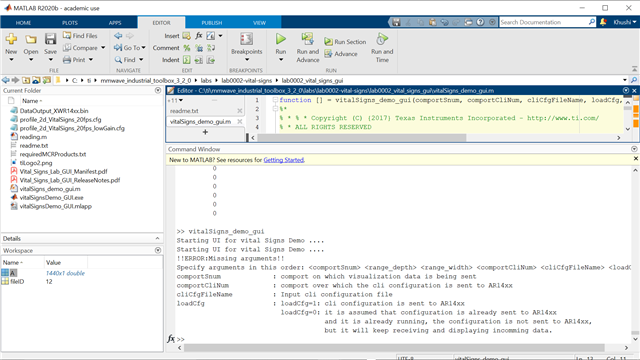Collapse the Details panel chevron

(158, 238)
